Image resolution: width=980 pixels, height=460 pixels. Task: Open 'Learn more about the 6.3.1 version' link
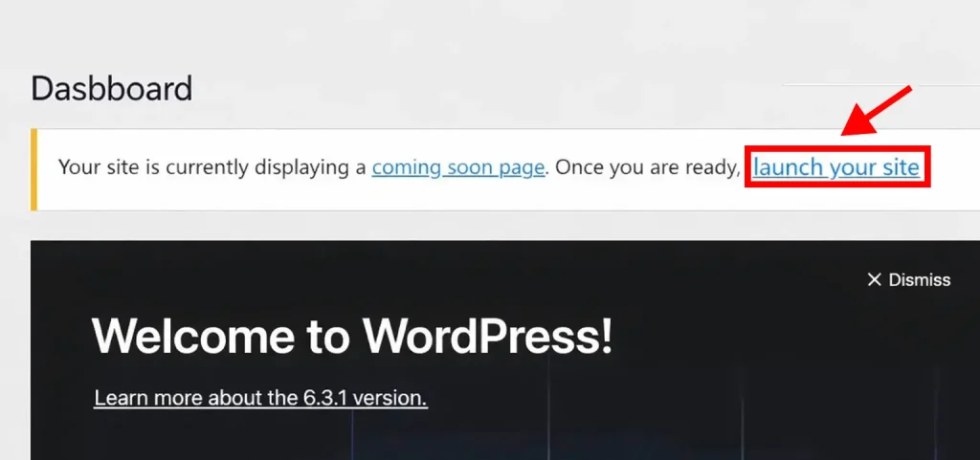click(x=260, y=398)
